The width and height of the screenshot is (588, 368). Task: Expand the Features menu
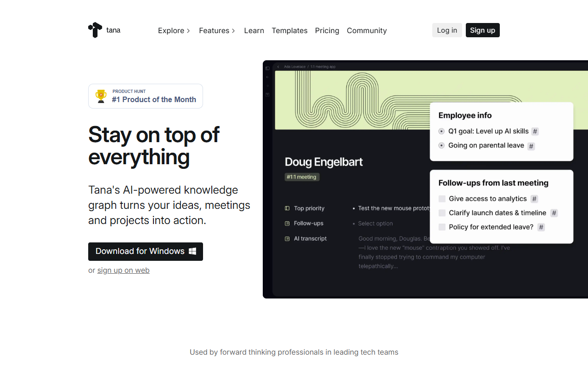(217, 30)
